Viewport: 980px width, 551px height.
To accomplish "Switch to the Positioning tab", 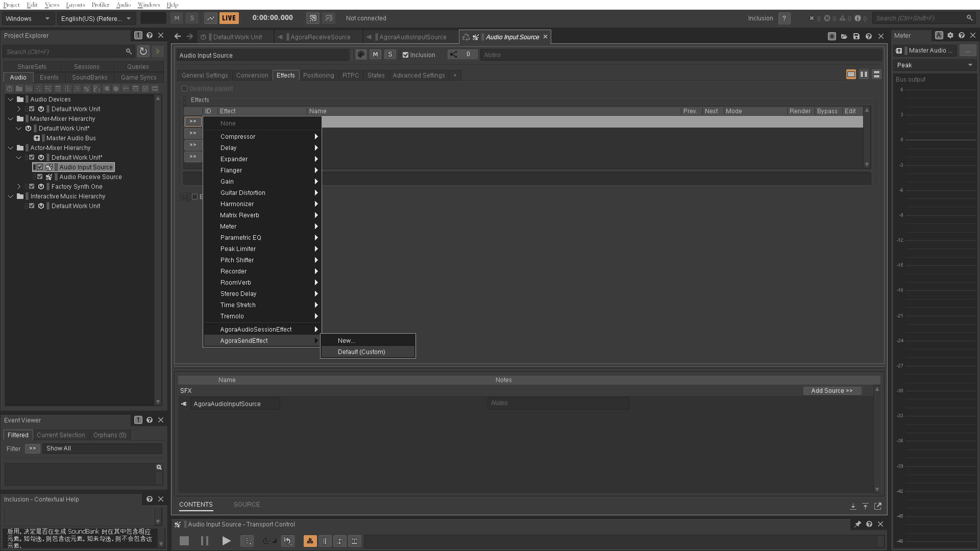I will coord(318,75).
